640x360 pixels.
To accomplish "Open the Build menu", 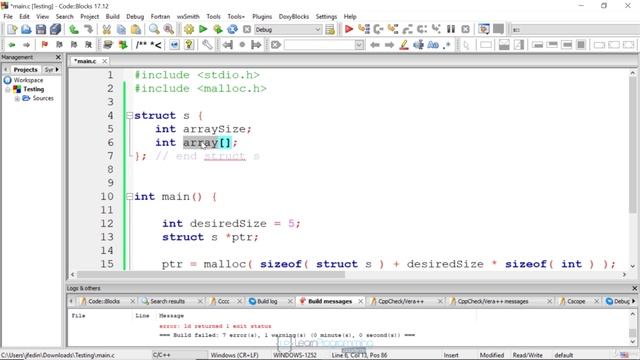I will 112,16.
